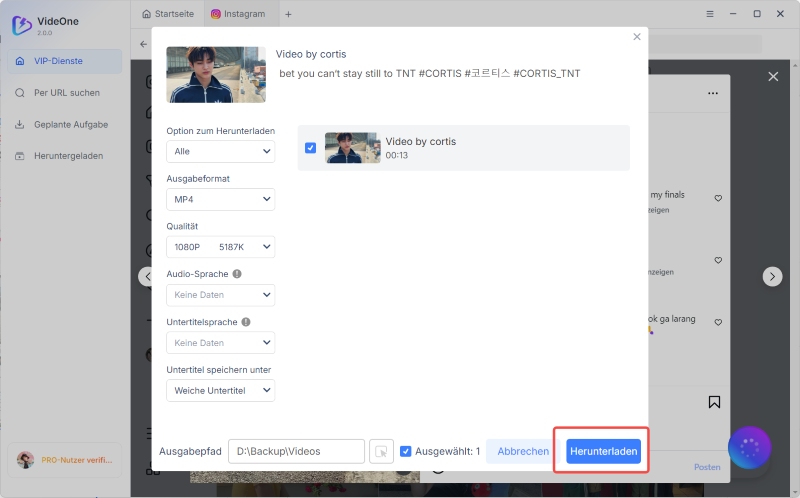The height and width of the screenshot is (498, 800).
Task: Open the Option zum Herunterladen dropdown
Action: point(220,152)
